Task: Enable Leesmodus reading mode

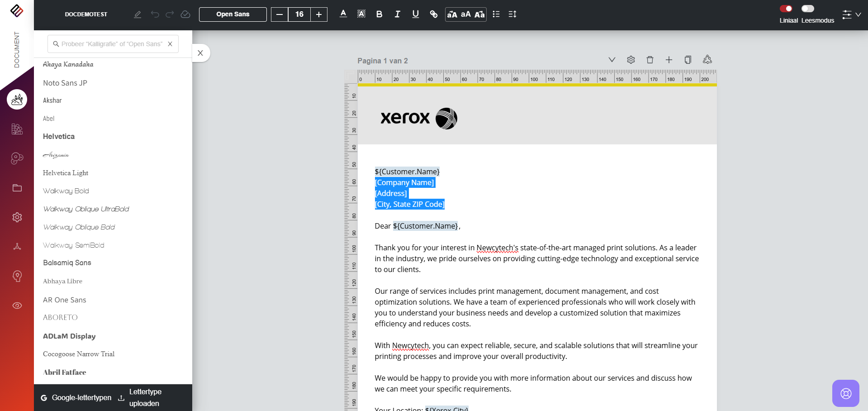Action: 808,9
